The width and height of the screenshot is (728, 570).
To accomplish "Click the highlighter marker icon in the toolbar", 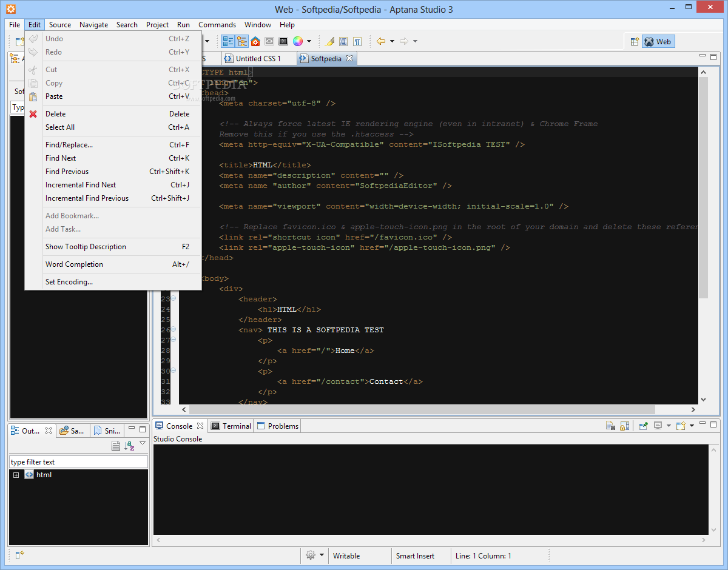I will [x=329, y=41].
